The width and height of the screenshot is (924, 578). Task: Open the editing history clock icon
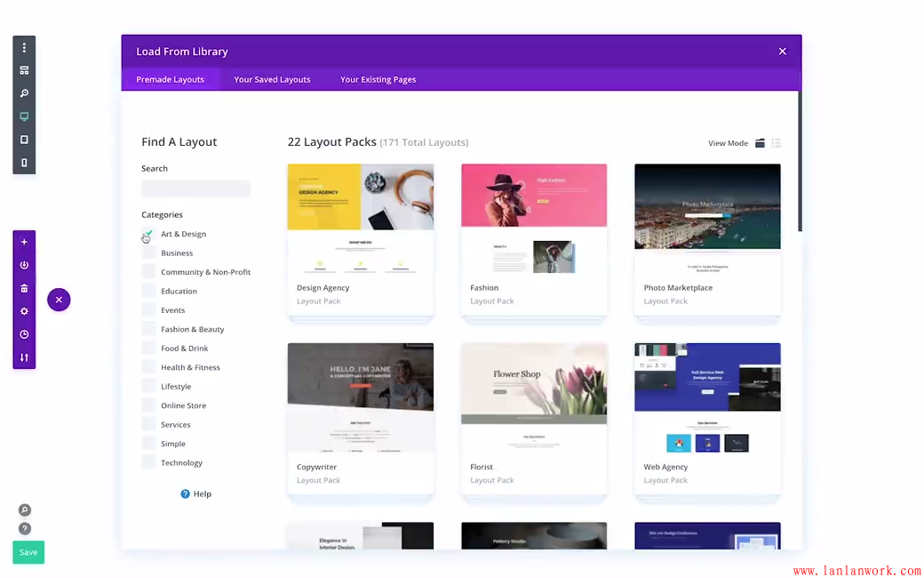(x=24, y=334)
